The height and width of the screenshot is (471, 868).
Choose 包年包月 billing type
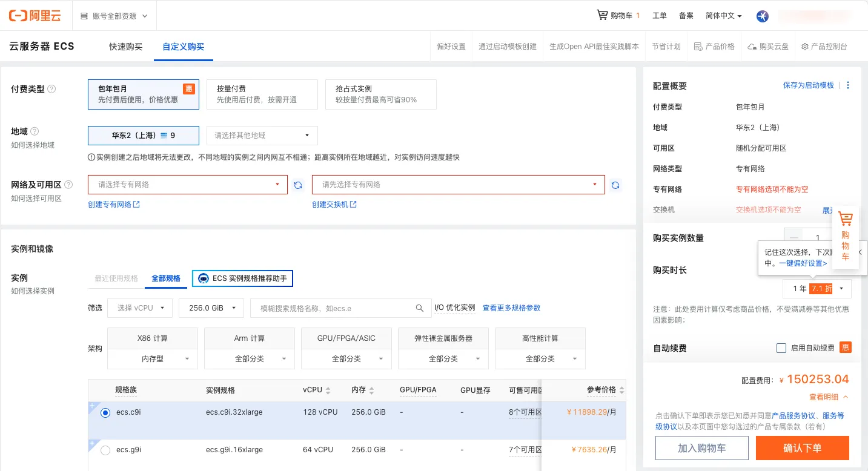tap(144, 94)
